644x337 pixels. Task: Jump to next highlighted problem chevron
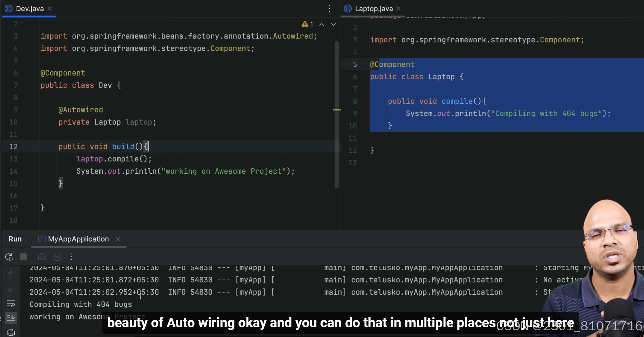(x=333, y=25)
